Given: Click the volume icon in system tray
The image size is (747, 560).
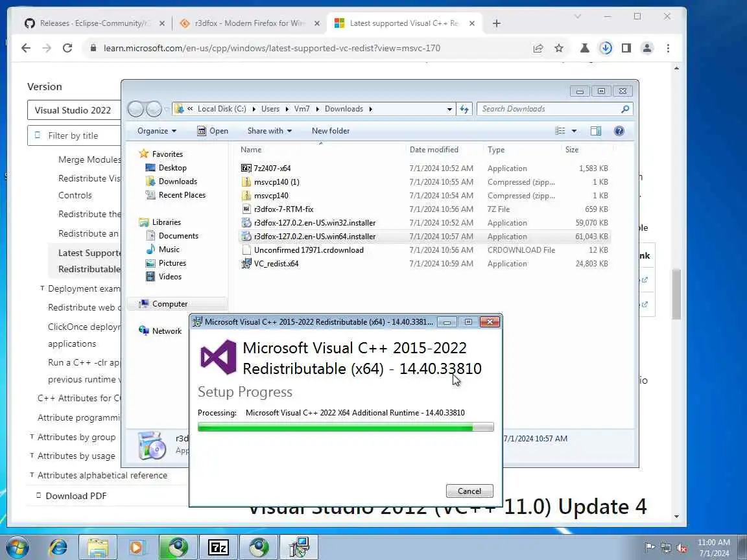Looking at the screenshot, I should coord(682,548).
